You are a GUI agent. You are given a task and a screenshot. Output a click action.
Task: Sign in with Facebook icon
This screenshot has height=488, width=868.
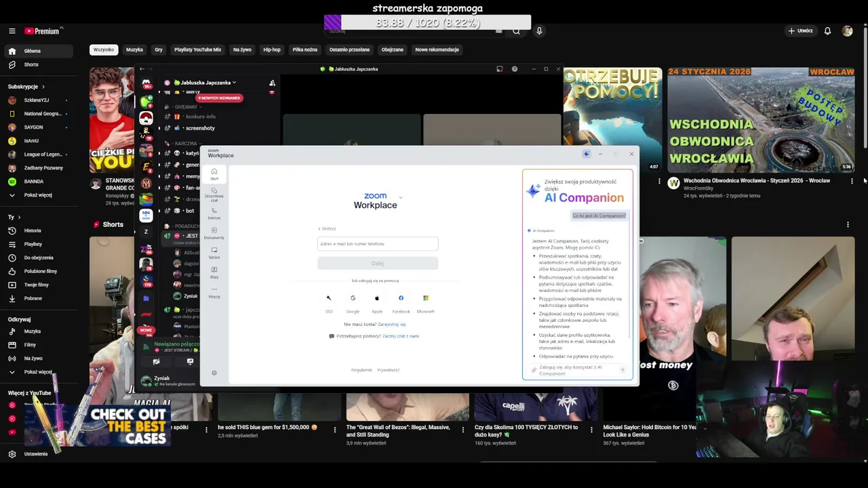pos(401,298)
